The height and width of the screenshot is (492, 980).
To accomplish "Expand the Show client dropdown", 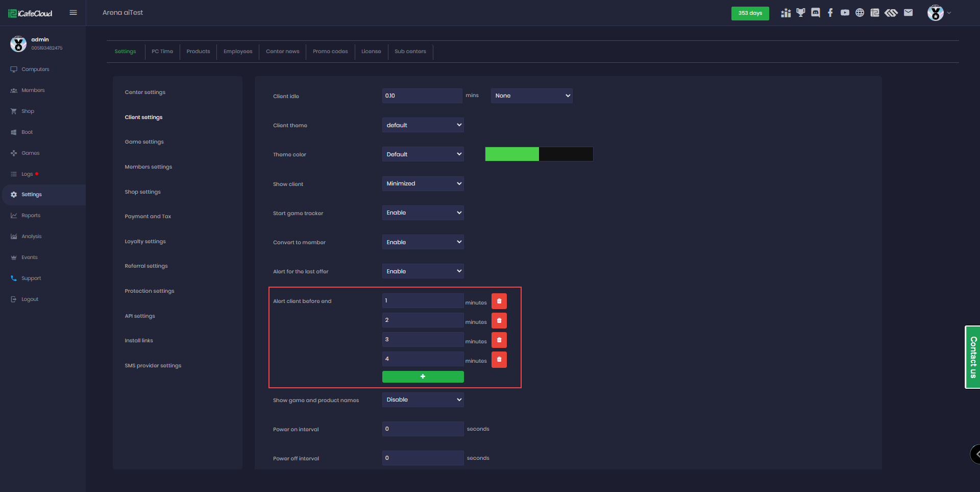I will [x=423, y=184].
